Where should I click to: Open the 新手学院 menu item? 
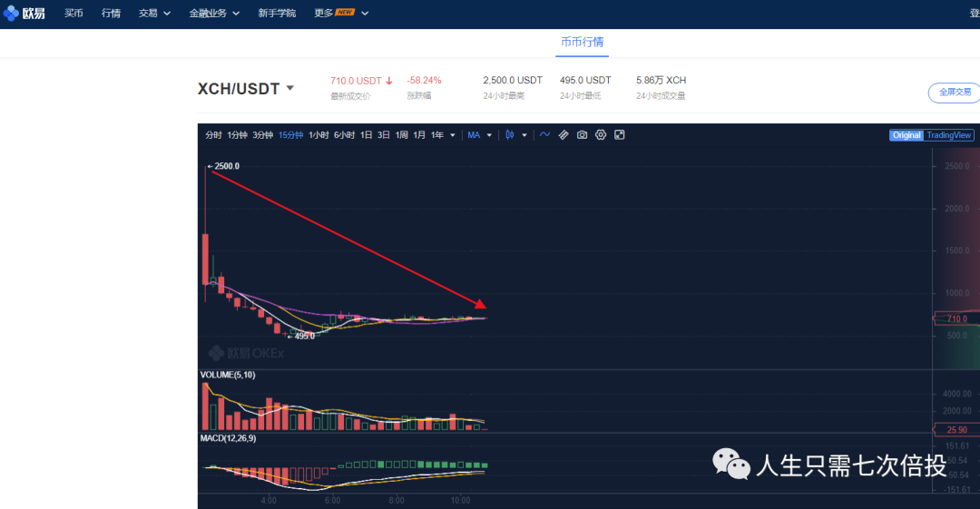coord(277,13)
